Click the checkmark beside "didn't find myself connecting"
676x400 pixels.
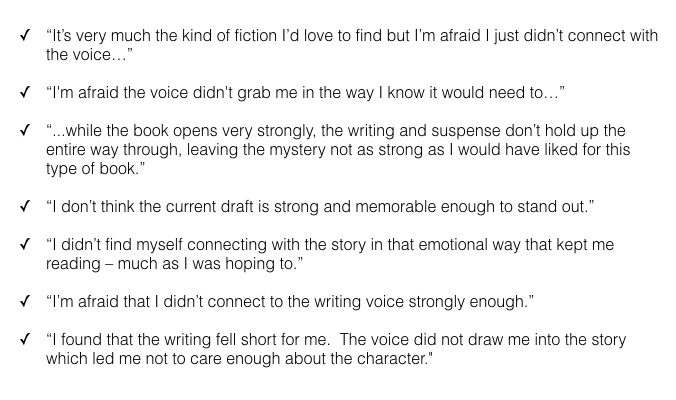click(25, 244)
